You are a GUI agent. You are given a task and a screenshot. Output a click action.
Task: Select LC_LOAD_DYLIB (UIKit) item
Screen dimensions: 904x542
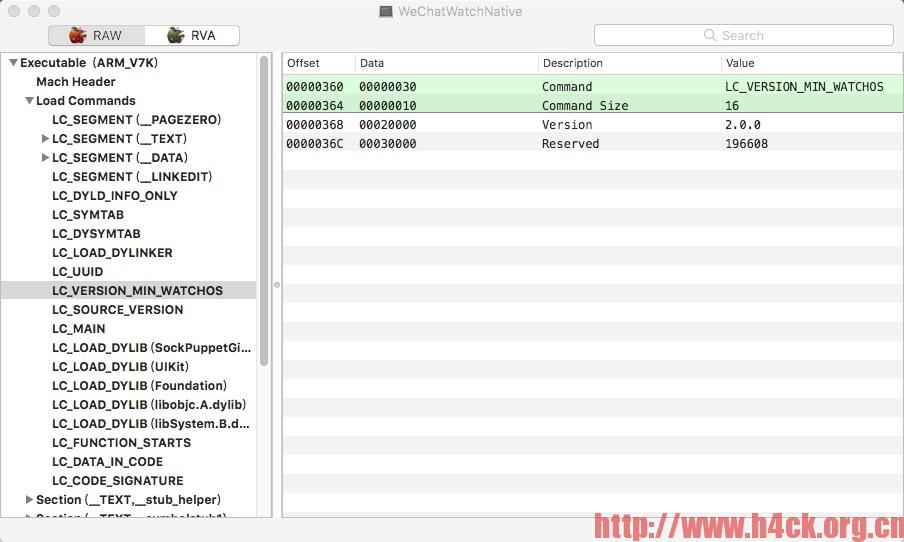(120, 367)
